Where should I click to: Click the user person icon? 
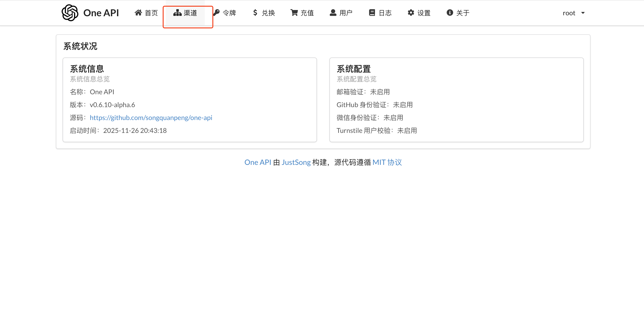click(333, 13)
